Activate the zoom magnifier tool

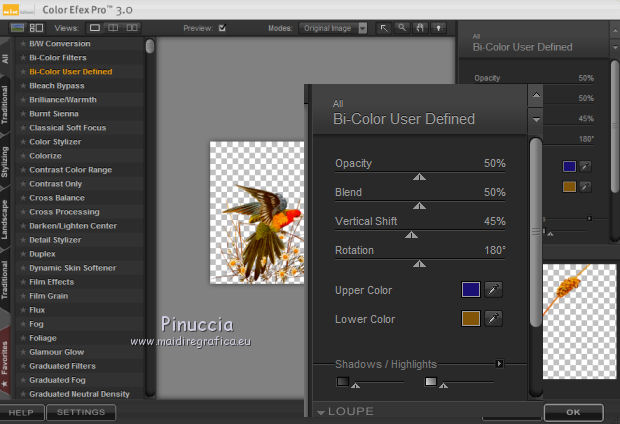pos(402,28)
